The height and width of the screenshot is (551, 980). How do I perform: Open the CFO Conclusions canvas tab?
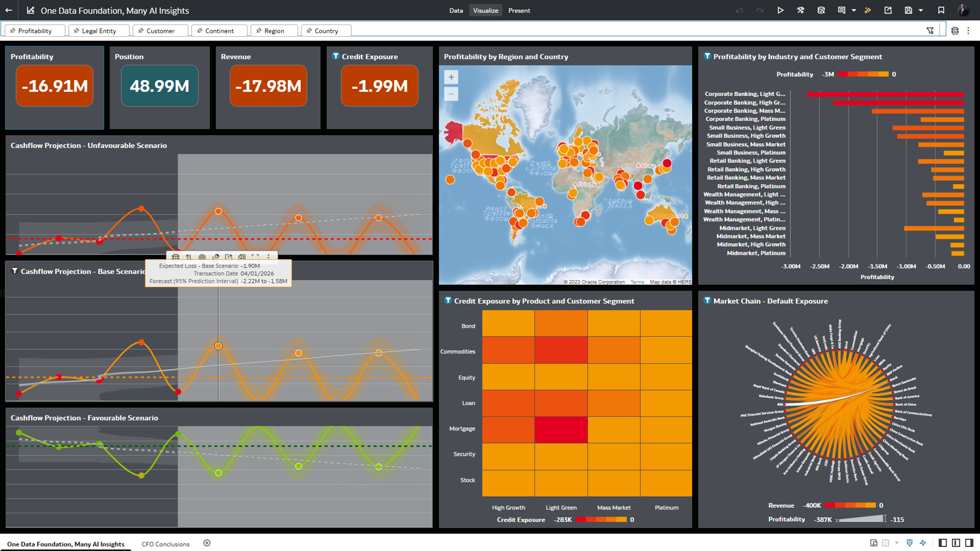tap(165, 544)
